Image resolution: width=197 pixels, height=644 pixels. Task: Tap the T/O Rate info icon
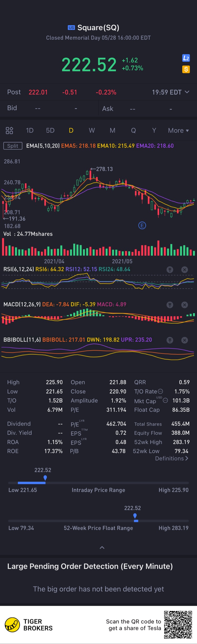[x=160, y=391]
